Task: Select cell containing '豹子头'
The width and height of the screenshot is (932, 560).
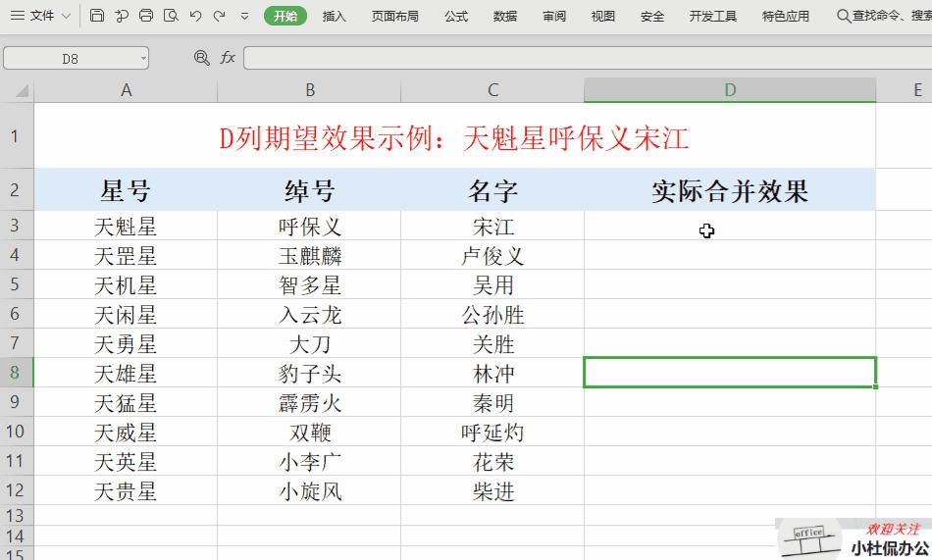Action: tap(309, 373)
